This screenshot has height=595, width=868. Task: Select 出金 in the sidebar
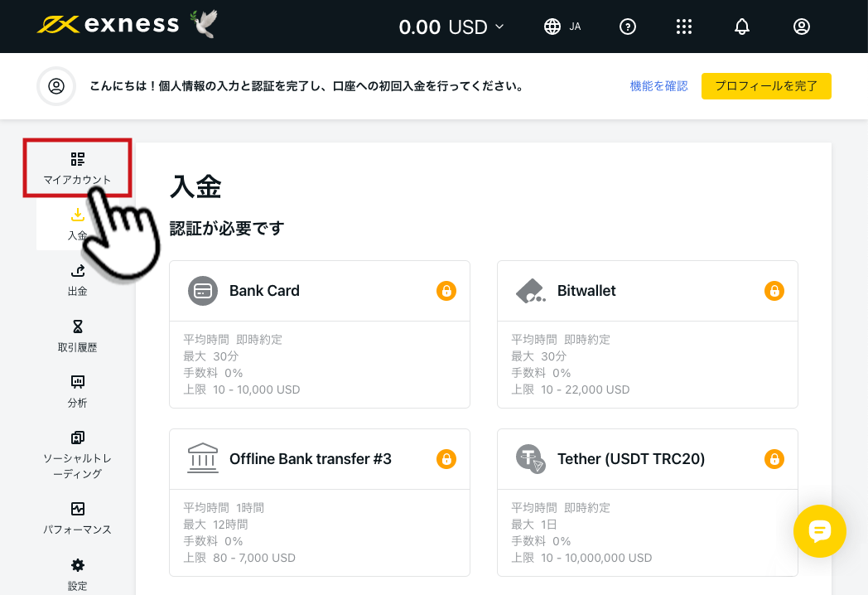tap(78, 281)
